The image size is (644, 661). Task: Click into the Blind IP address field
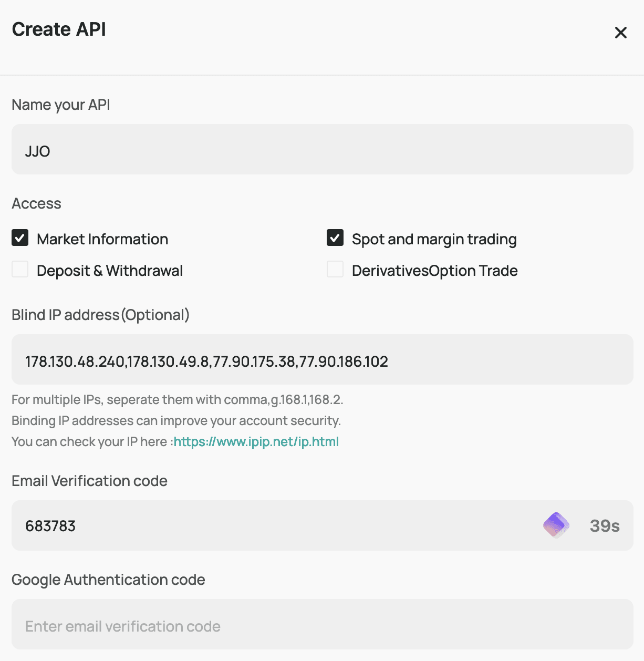coord(323,359)
